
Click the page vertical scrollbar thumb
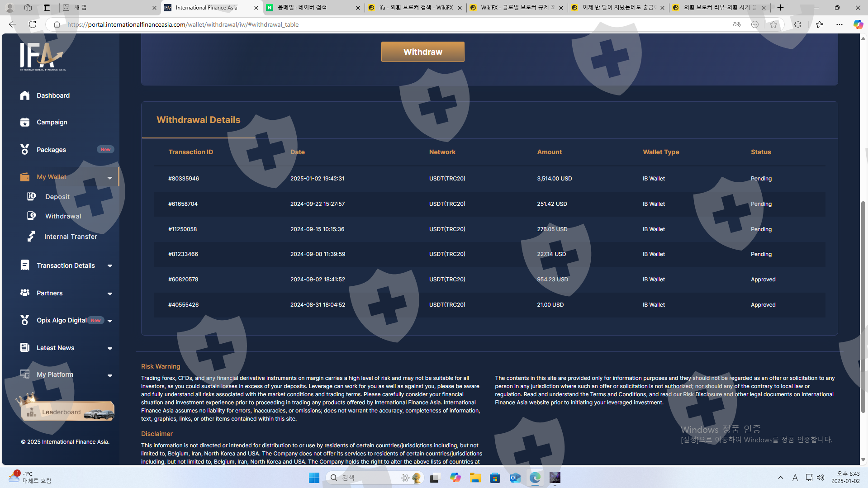[x=863, y=307]
